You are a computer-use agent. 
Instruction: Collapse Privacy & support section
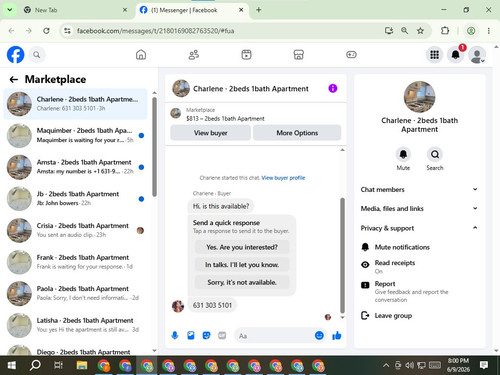point(419,228)
